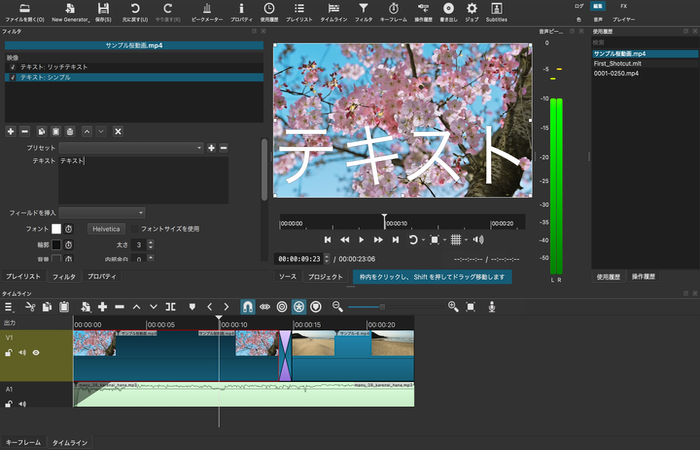Uncheck the テキスト: シンプル filter checkbox

click(x=12, y=76)
